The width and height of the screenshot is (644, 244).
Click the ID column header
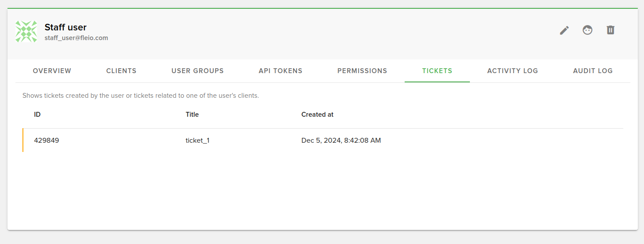pyautogui.click(x=37, y=115)
